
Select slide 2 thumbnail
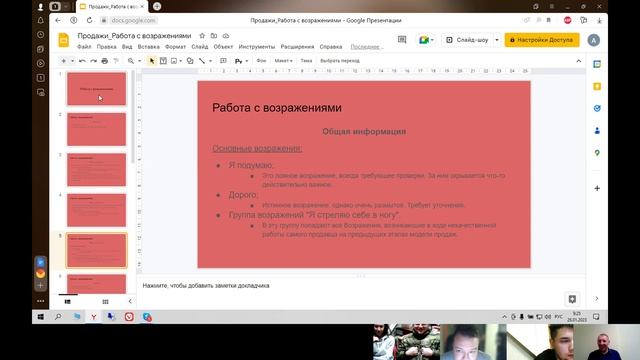[x=96, y=129]
